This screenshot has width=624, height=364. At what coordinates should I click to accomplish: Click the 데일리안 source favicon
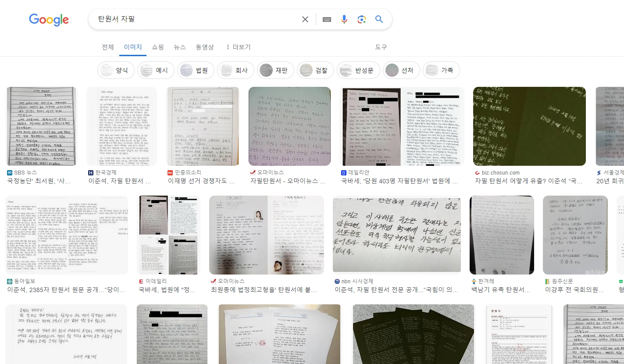click(x=344, y=173)
